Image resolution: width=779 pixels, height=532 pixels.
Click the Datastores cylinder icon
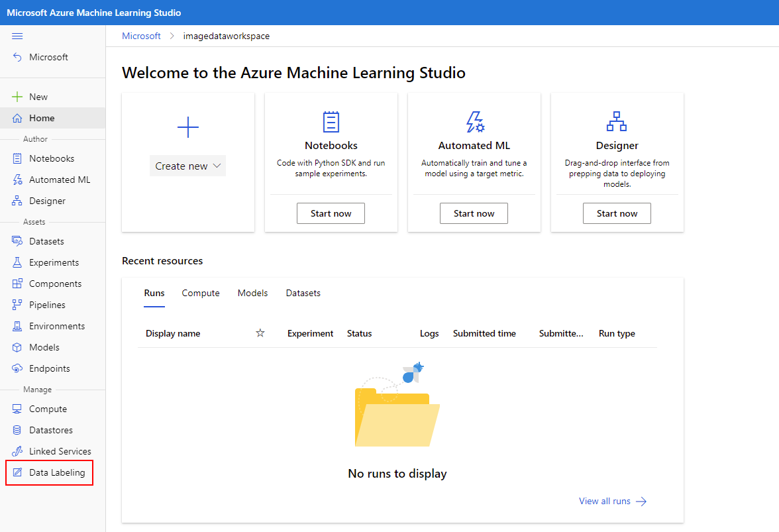(17, 430)
